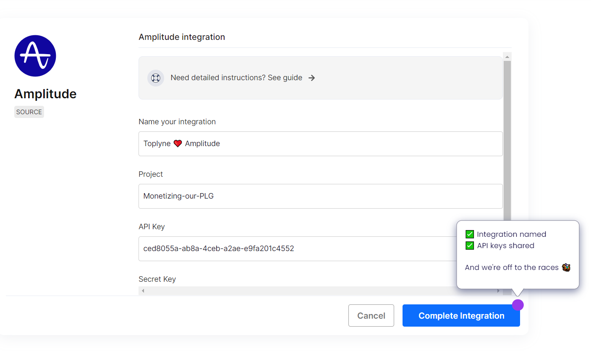
Task: Click the Amplitude logo icon
Action: (35, 56)
